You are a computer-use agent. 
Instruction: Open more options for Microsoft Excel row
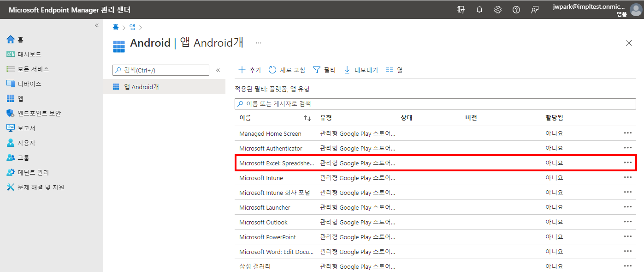[x=627, y=163]
